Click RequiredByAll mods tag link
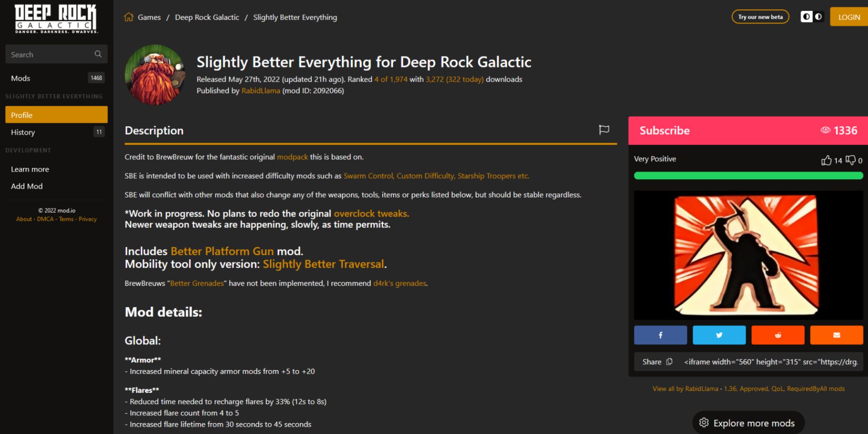This screenshot has height=434, width=868. click(x=816, y=389)
